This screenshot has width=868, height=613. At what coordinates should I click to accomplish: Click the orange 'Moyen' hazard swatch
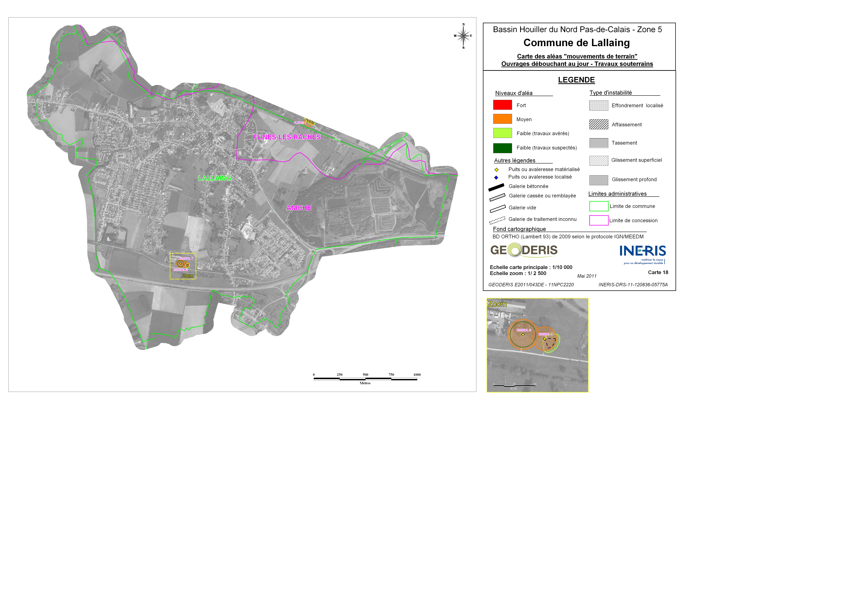point(502,119)
